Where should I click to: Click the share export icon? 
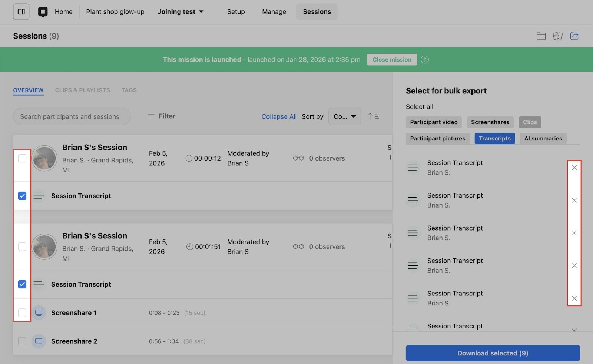574,36
